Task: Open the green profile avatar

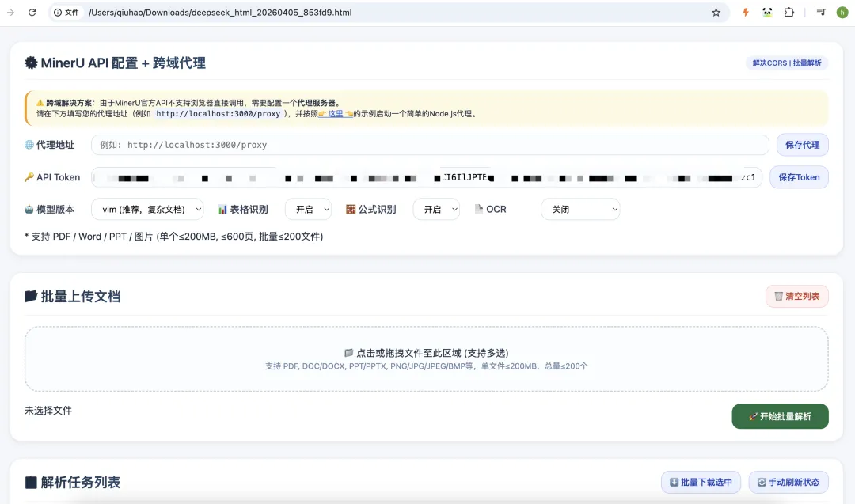Action: click(842, 12)
